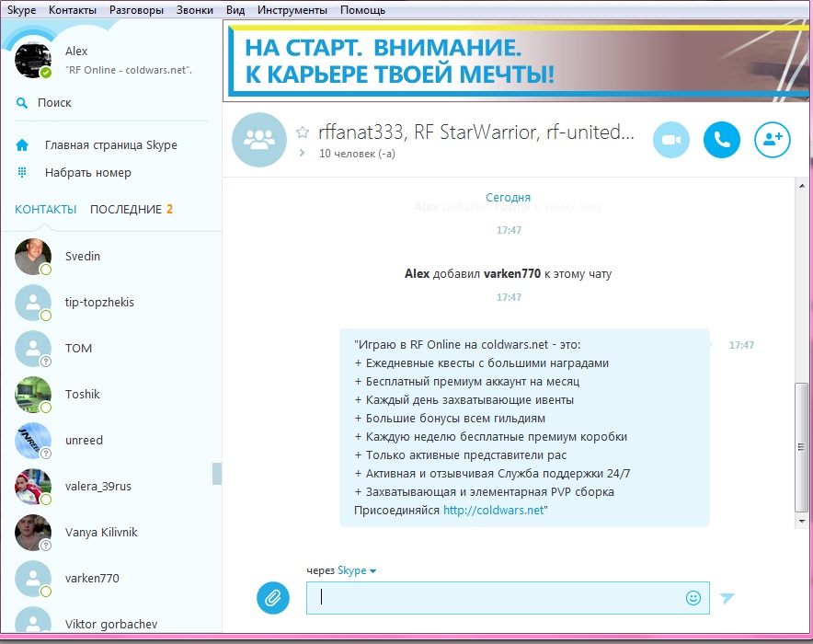
Task: Select contact tip-topzhekis
Action: pyautogui.click(x=111, y=303)
